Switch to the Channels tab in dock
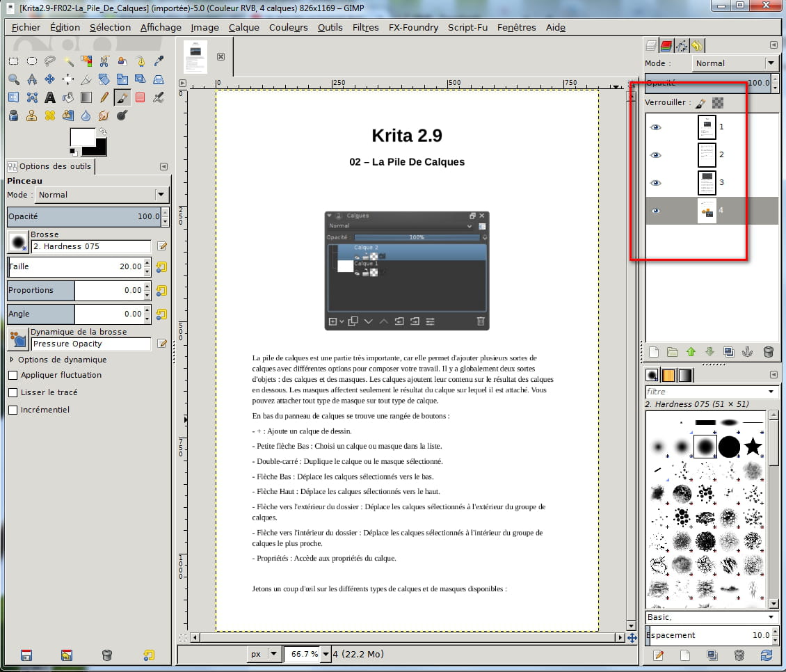This screenshot has width=786, height=672. coord(666,46)
